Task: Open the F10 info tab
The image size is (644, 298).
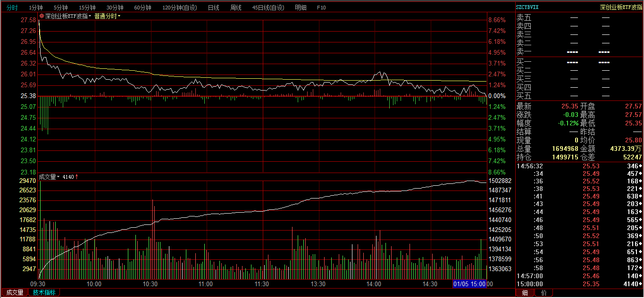Action: tap(321, 8)
